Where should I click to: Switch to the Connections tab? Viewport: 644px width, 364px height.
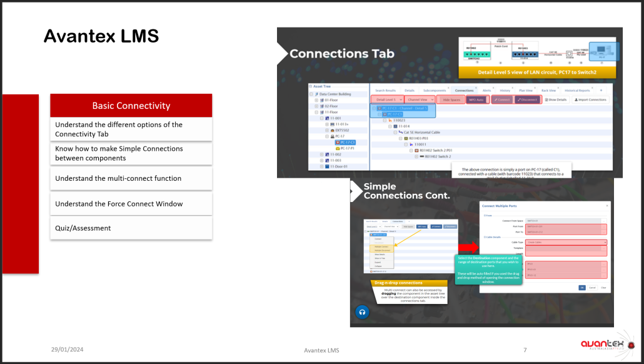coord(464,91)
